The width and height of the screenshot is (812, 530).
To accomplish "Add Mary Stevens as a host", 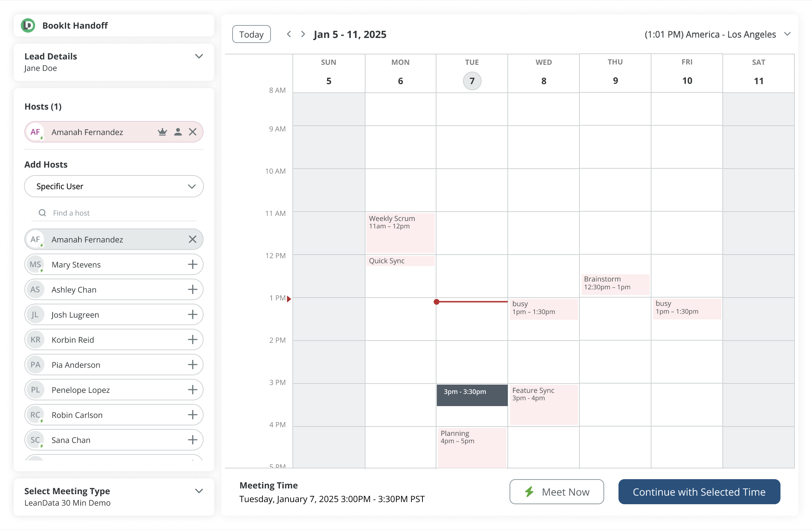I will [193, 264].
